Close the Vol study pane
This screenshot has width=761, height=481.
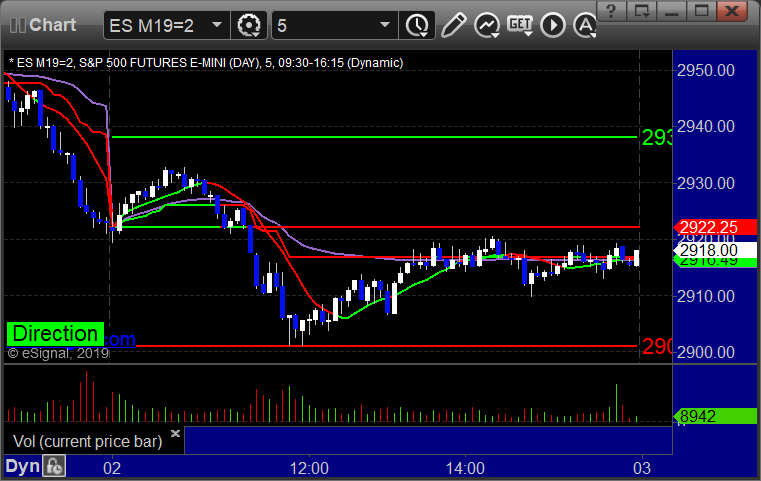(175, 433)
